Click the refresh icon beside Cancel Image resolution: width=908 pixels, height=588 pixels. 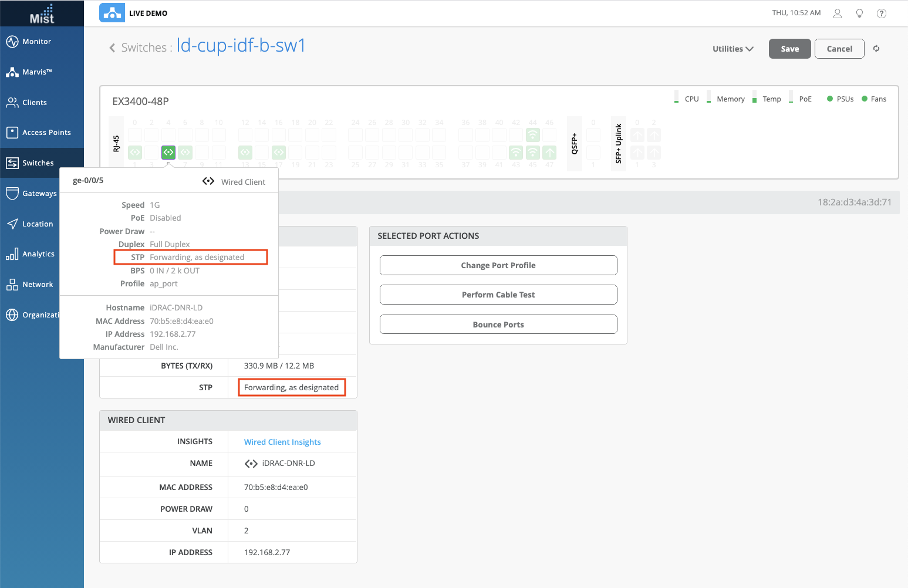pos(876,49)
